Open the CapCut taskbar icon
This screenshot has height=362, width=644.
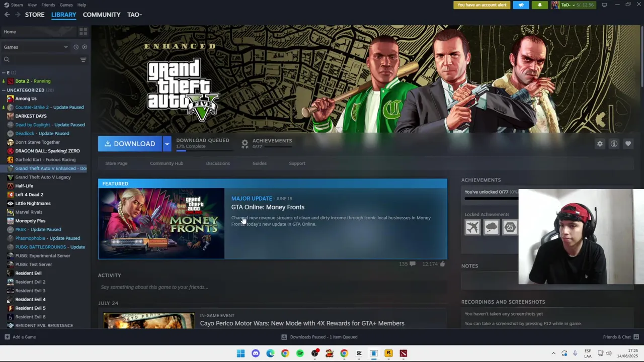(359, 353)
